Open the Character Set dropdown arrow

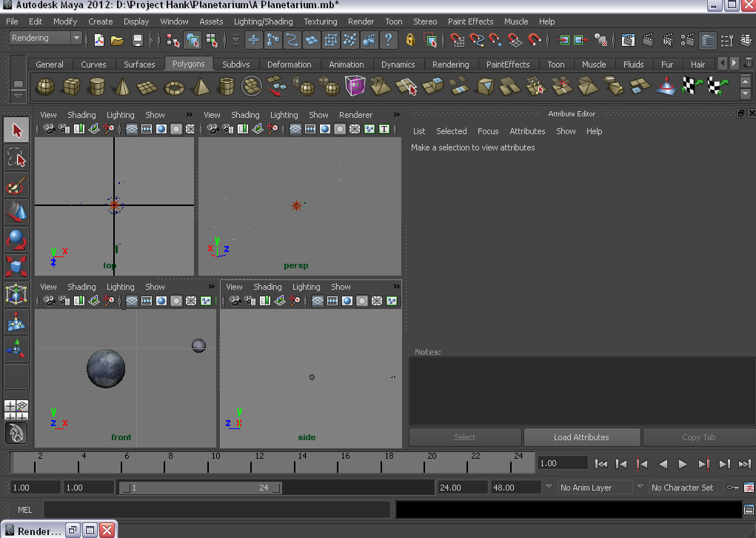pyautogui.click(x=640, y=487)
